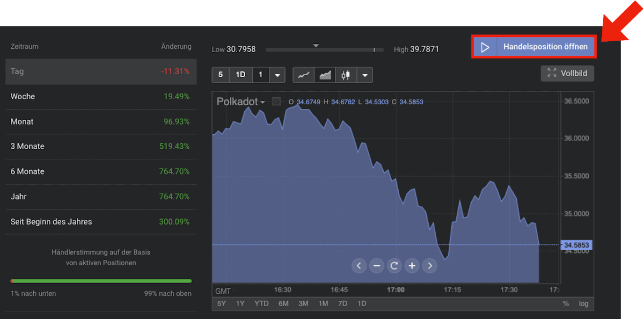Open the time interval dropdown arrow

[x=277, y=75]
